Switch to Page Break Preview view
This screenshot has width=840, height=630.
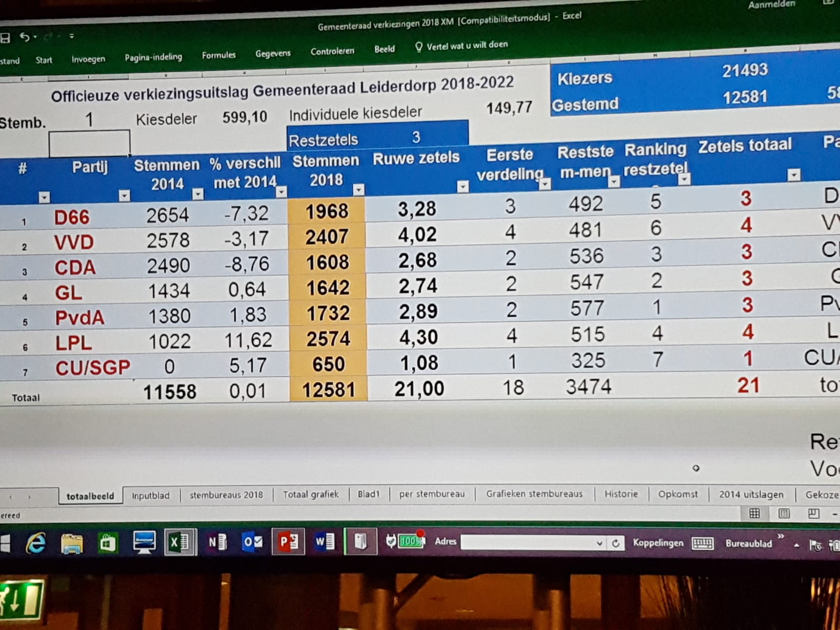tap(813, 513)
